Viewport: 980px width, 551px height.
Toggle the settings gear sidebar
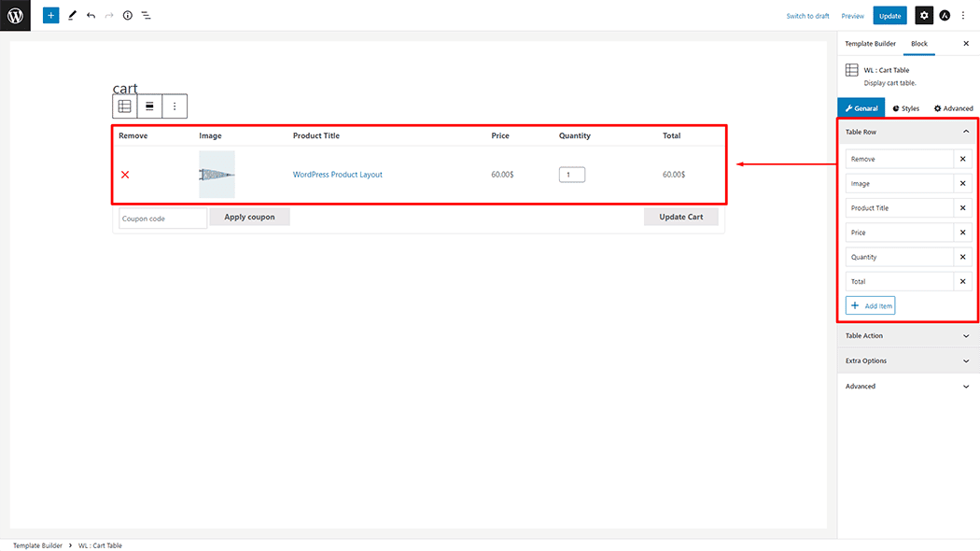click(x=923, y=16)
